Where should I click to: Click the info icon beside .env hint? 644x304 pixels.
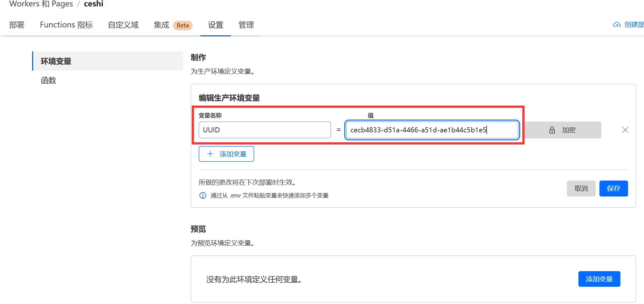(x=203, y=196)
